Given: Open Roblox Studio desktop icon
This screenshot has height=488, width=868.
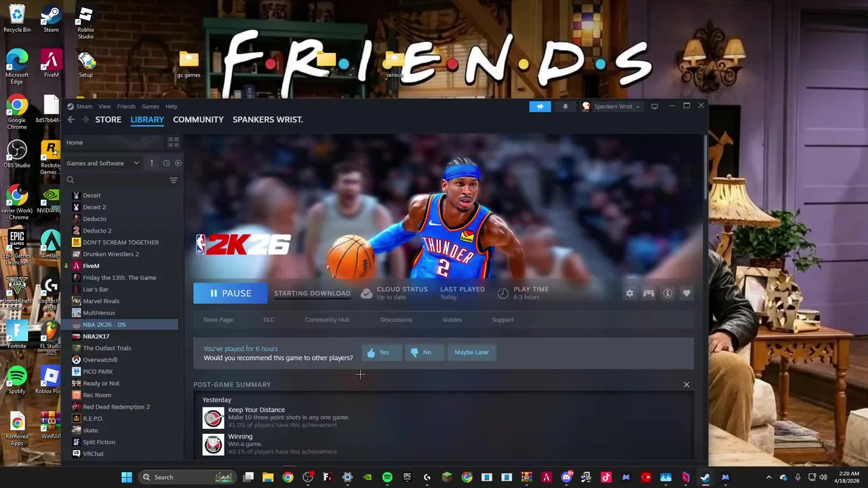Looking at the screenshot, I should click(85, 23).
